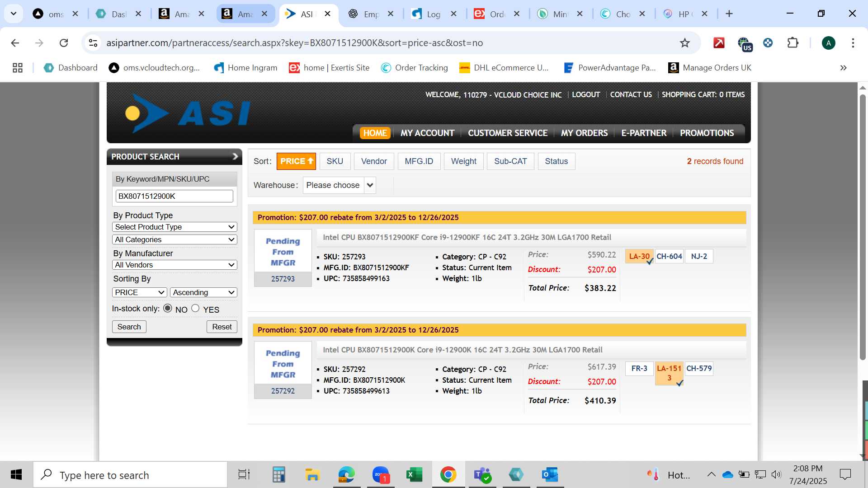Open the bookmarks apps grid icon
868x488 pixels.
(x=18, y=68)
